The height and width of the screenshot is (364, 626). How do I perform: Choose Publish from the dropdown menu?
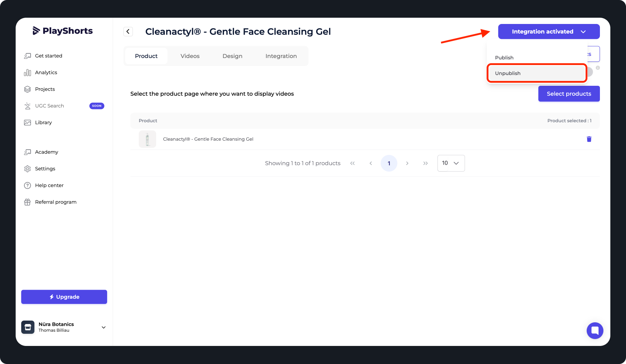tap(537, 58)
